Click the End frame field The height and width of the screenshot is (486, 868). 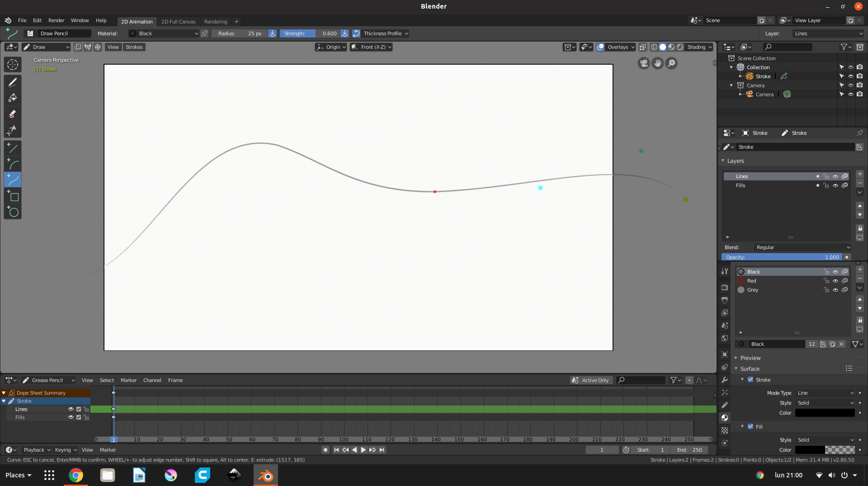(689, 450)
